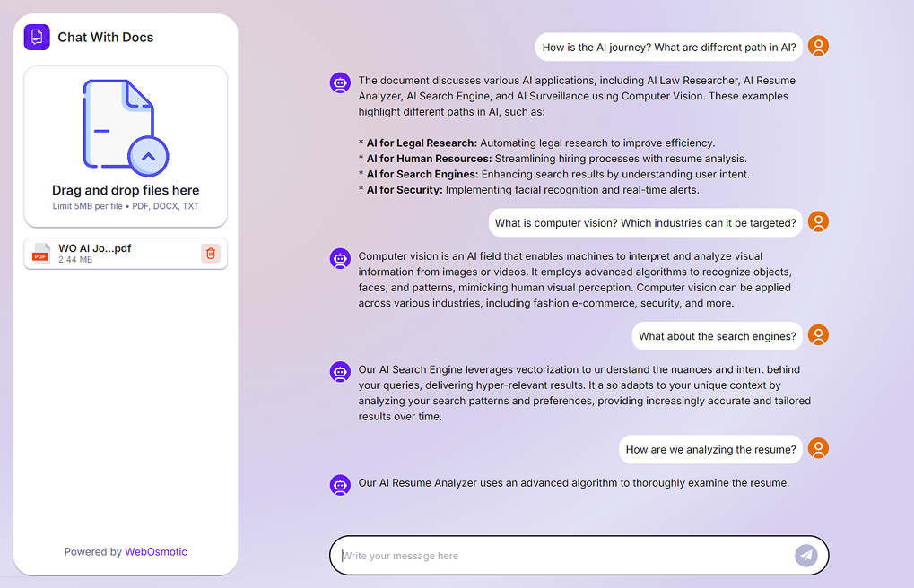914x588 pixels.
Task: Click bot avatar beside AI Search Engine reply
Action: point(340,372)
